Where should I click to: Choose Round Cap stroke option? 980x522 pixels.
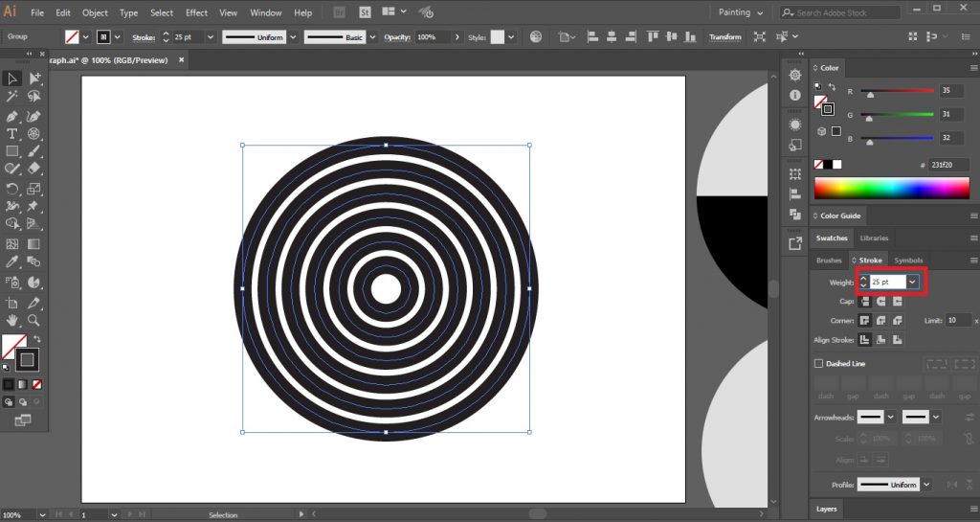click(881, 302)
